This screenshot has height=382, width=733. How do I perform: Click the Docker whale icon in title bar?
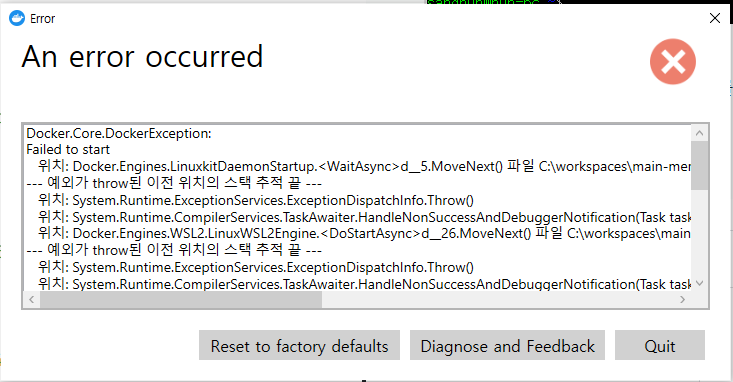[x=17, y=19]
